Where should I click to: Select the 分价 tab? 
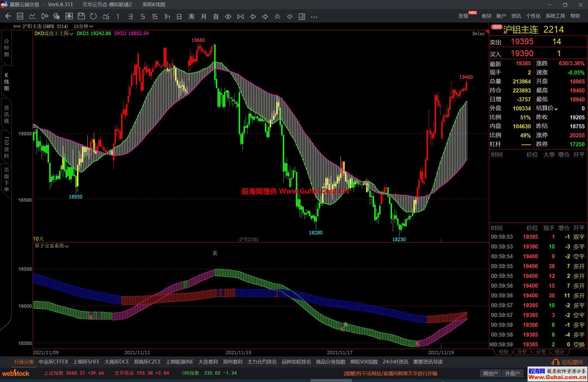(522, 352)
